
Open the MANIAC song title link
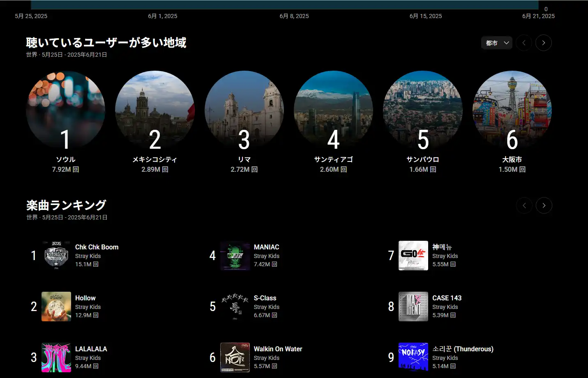coord(266,247)
